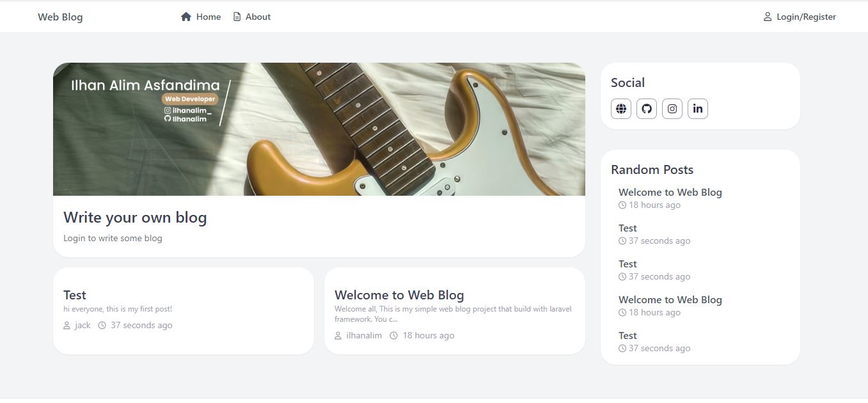Open the Instagram social icon

[x=672, y=109]
